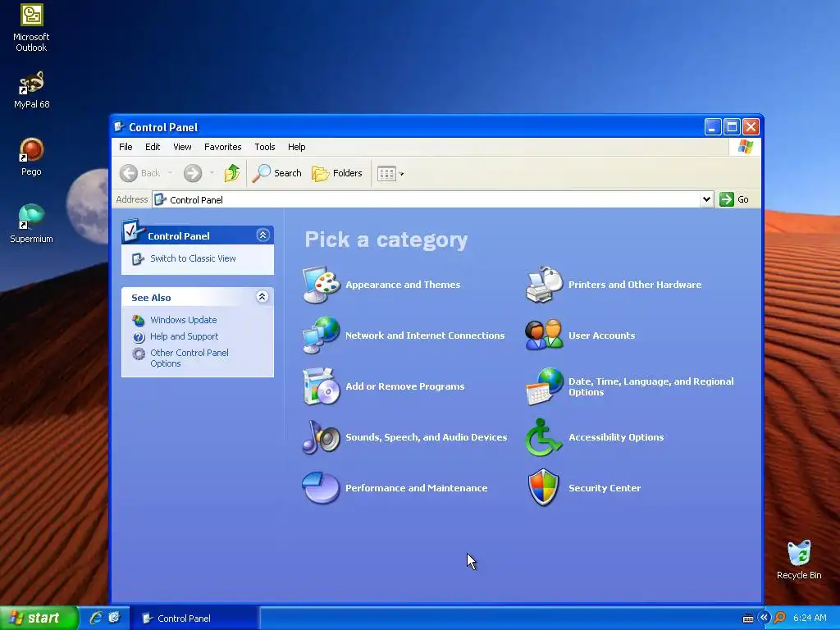Screen dimensions: 840x630
Task: Open Printers and Other Hardware icon
Action: coord(544,285)
